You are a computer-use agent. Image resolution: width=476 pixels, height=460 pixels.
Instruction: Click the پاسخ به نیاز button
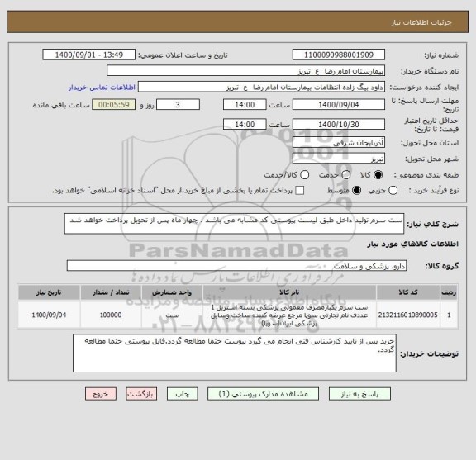[359, 394]
